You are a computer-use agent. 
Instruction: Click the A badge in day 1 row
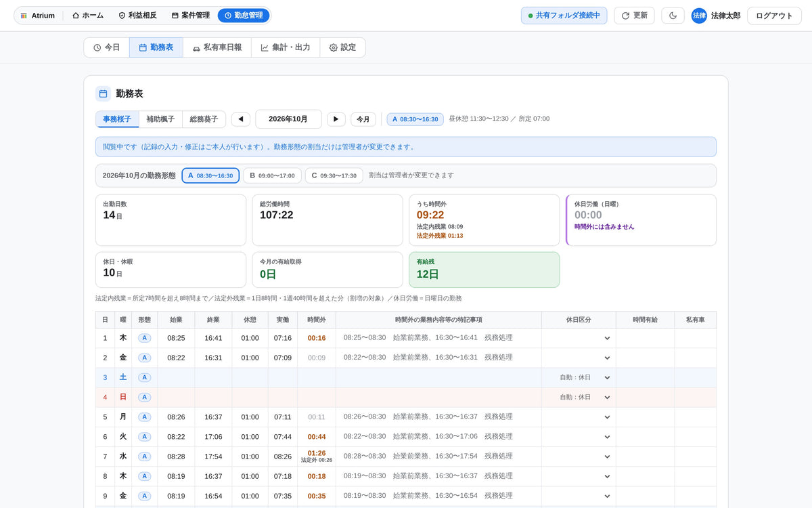(144, 338)
